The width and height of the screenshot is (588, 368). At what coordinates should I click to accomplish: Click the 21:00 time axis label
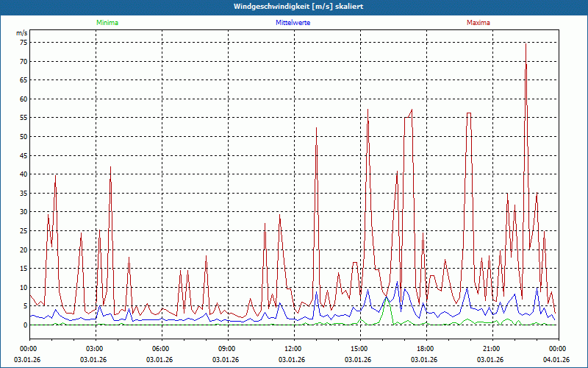[x=492, y=349]
